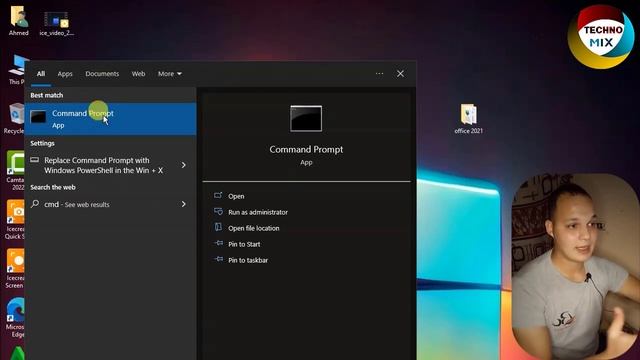The width and height of the screenshot is (640, 360).
Task: Click the large Command Prompt preview icon
Action: [306, 118]
